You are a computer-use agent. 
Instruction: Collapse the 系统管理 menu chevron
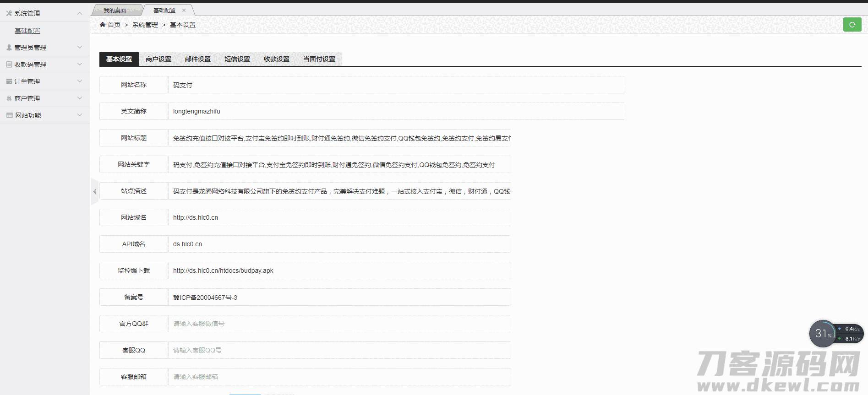(x=80, y=13)
